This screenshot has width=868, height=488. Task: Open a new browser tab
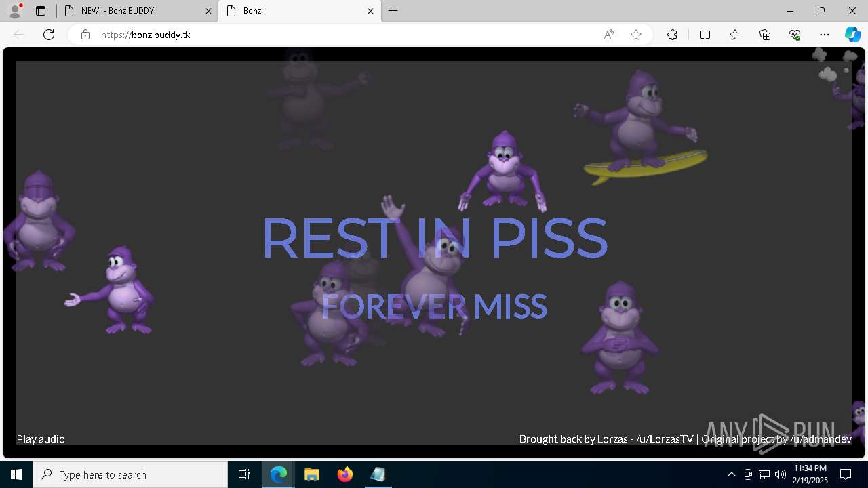[393, 11]
